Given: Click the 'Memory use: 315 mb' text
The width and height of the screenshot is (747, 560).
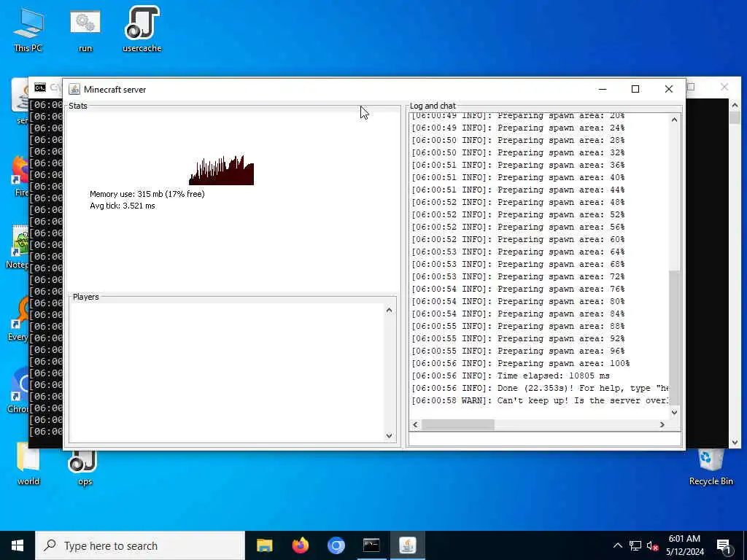Looking at the screenshot, I should click(x=147, y=194).
